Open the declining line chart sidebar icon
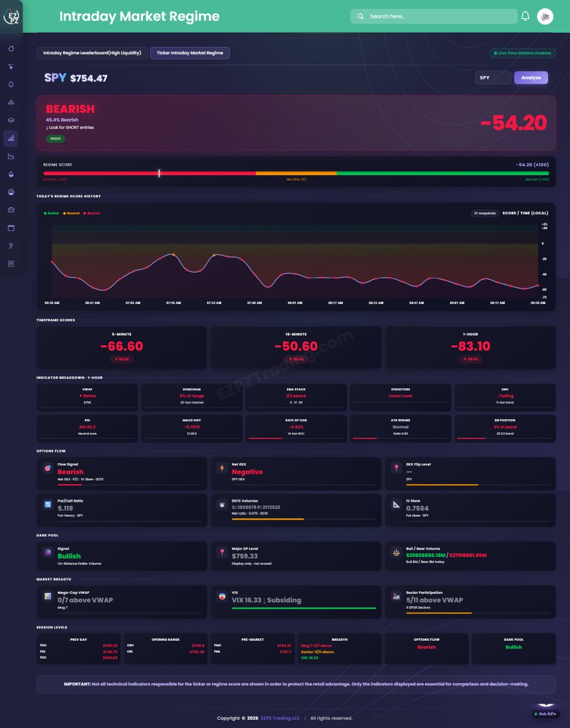 11,157
